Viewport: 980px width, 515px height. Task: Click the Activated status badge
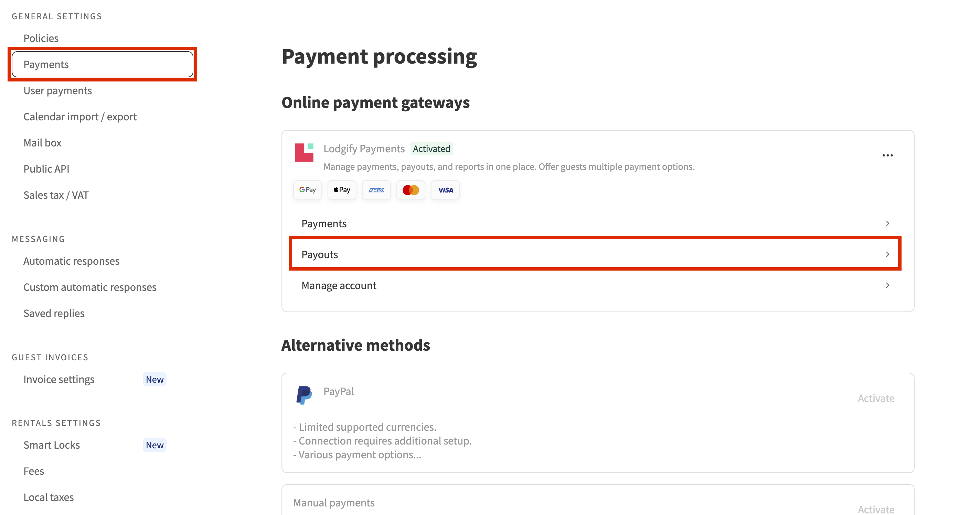[432, 149]
